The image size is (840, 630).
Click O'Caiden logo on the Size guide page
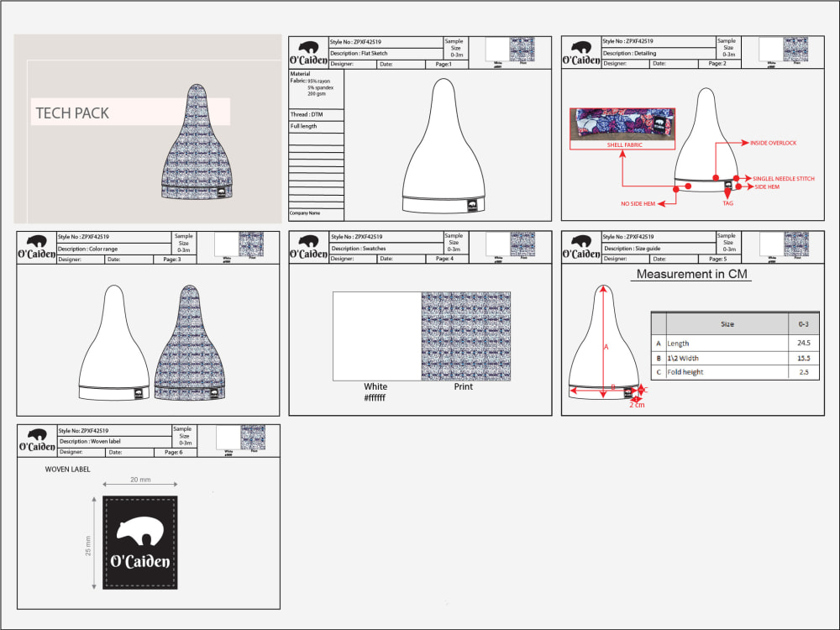point(581,248)
